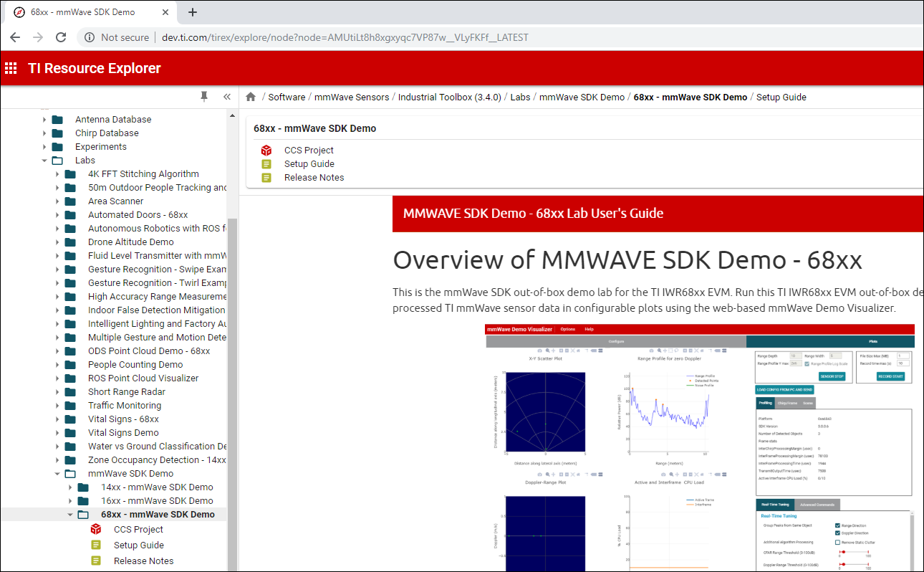Collapse the parent mmWave SDK Demo folder arrow

[57, 474]
